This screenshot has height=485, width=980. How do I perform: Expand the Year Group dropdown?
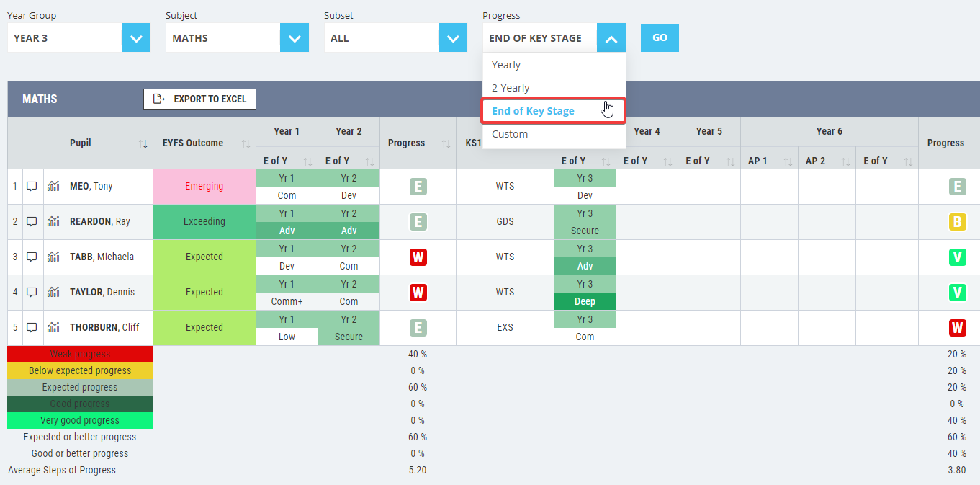pos(136,38)
